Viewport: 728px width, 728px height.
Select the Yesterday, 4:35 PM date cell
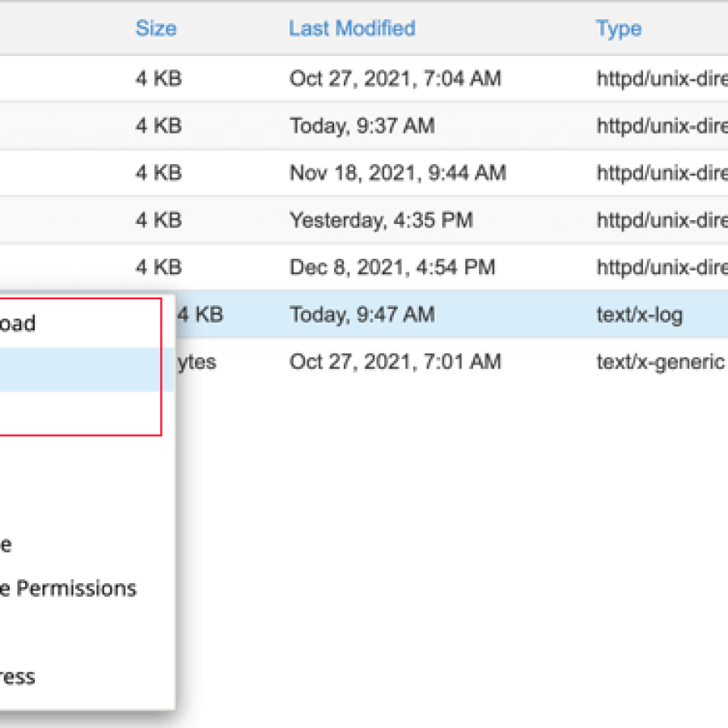[381, 220]
